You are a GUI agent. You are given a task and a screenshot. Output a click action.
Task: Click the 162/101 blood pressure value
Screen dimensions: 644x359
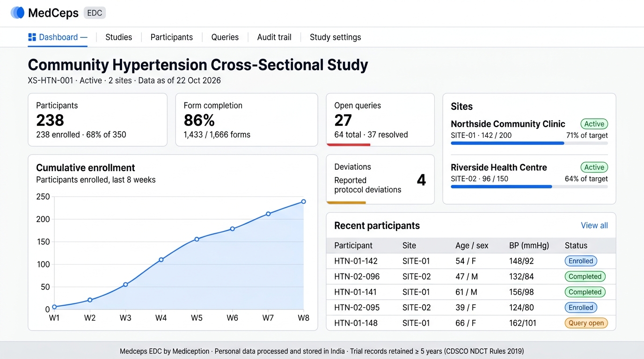[x=522, y=323]
